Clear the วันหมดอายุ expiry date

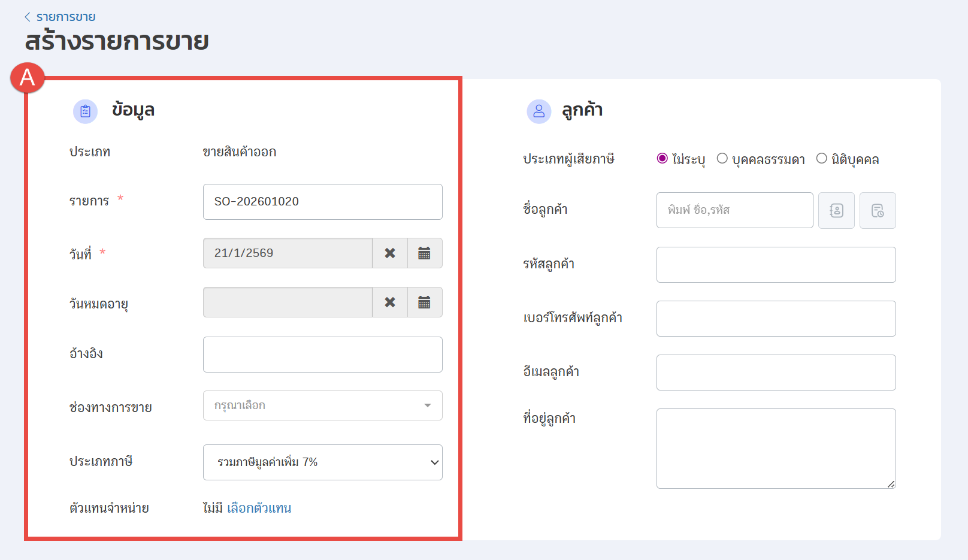pos(390,302)
